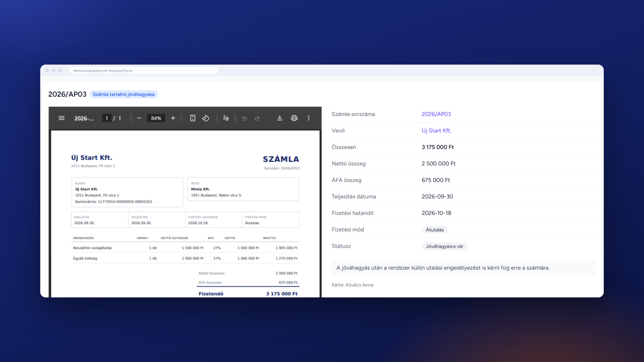Select the 675 000 Ft VAT amount
The image size is (644, 362).
pos(436,180)
